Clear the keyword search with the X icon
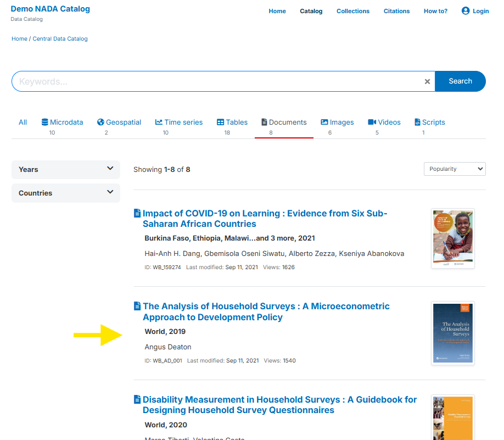 [427, 81]
